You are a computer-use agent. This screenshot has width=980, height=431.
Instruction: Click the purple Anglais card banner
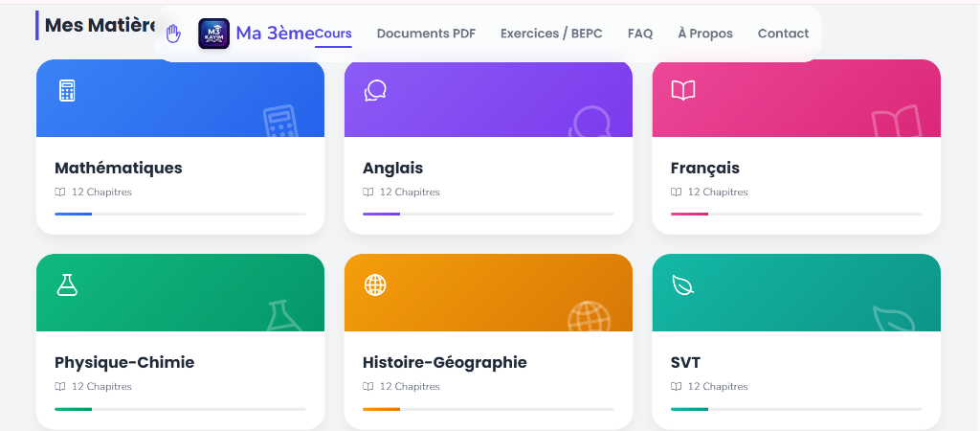(x=488, y=99)
